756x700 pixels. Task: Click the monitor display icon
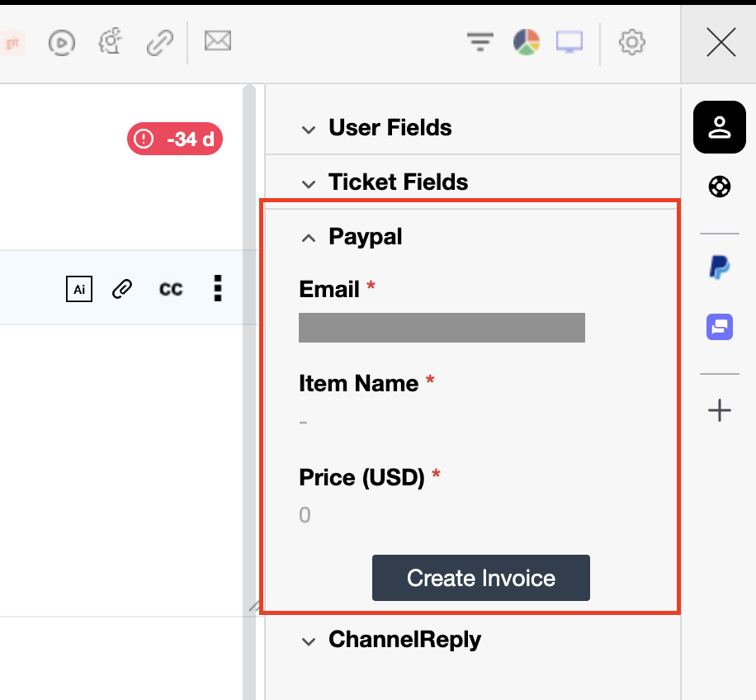click(x=569, y=41)
